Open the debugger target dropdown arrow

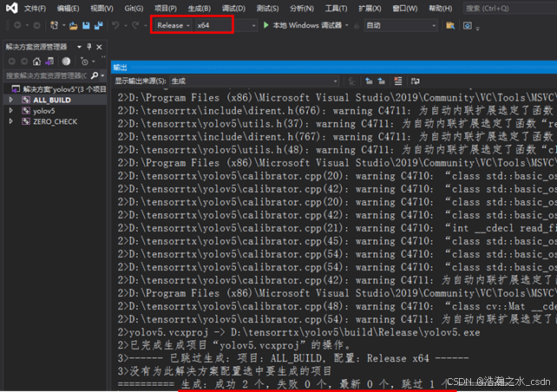point(347,25)
